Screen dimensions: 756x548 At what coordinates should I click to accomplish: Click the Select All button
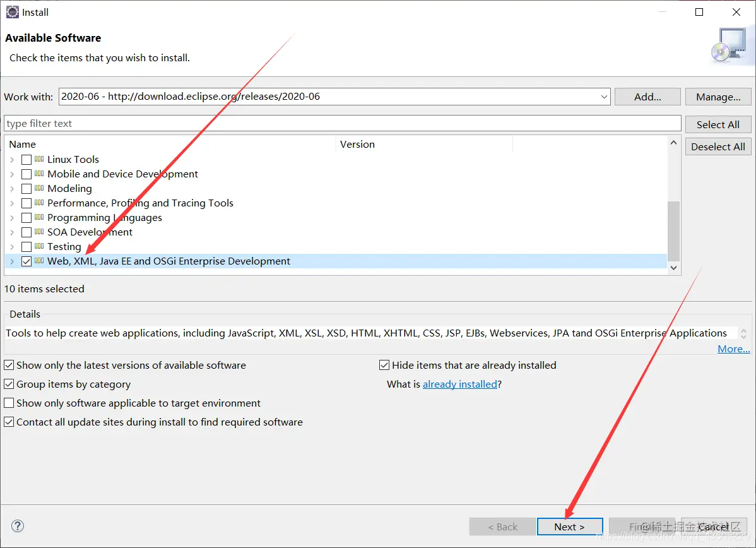[718, 124]
